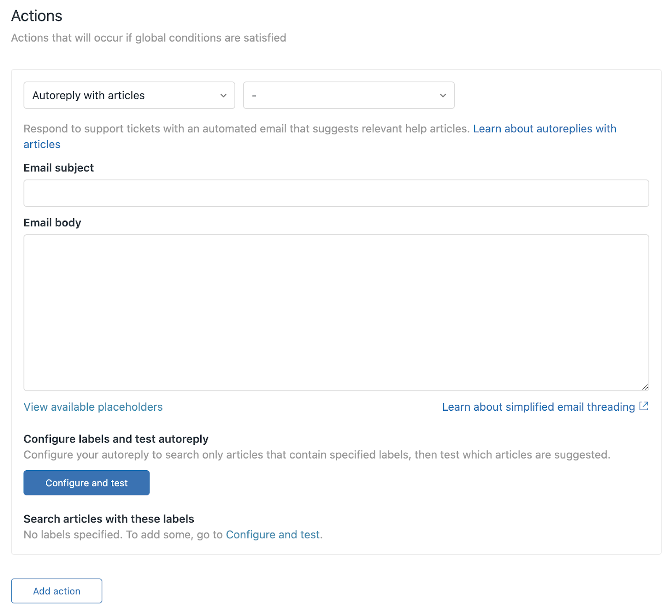
Task: Click the Configure labels and test autoreply heading
Action: [x=116, y=439]
